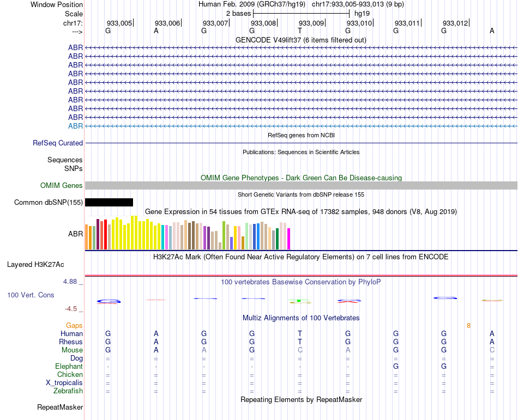Click the GENCODE V49lift37 track title
518x420 pixels.
pyautogui.click(x=301, y=40)
